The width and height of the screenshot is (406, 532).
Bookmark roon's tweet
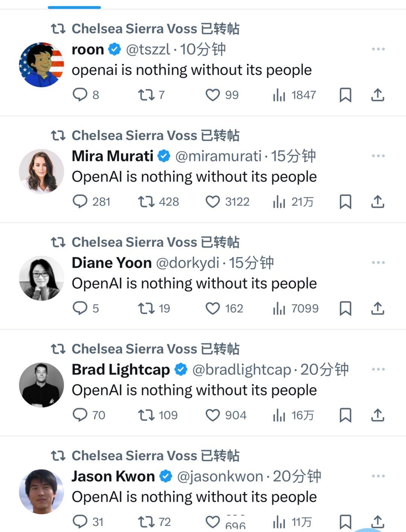tap(345, 95)
